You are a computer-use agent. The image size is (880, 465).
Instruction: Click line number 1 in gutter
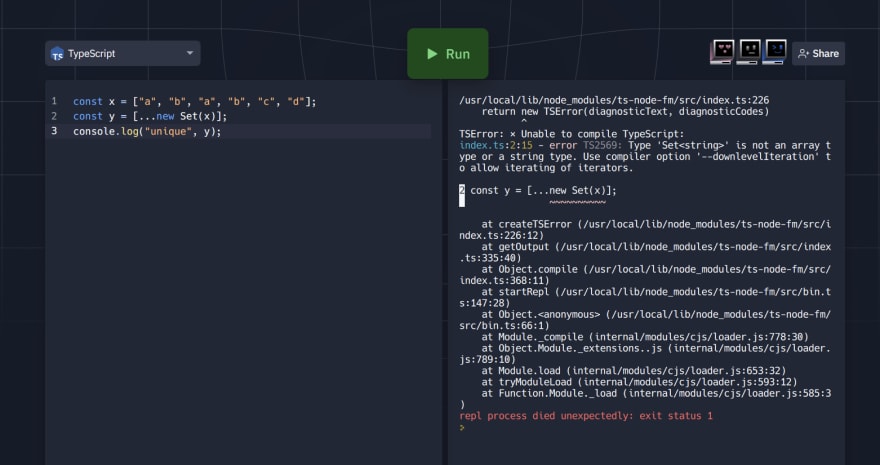54,102
